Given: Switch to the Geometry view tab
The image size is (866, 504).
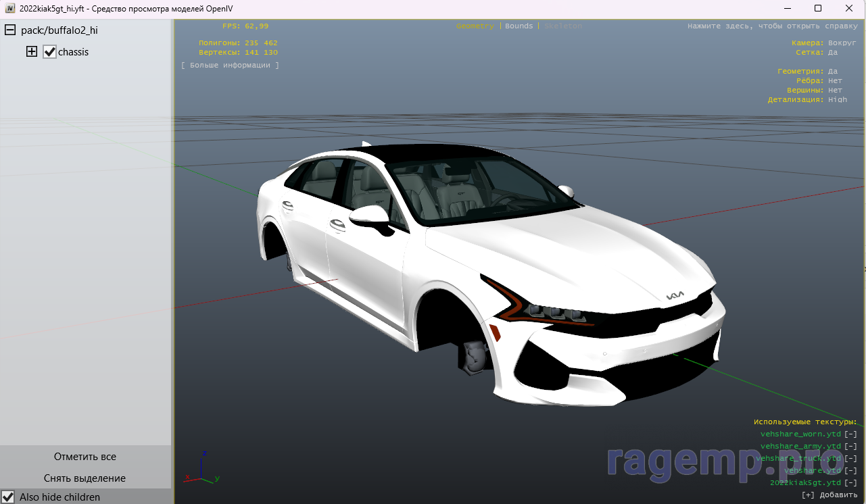Looking at the screenshot, I should [475, 26].
